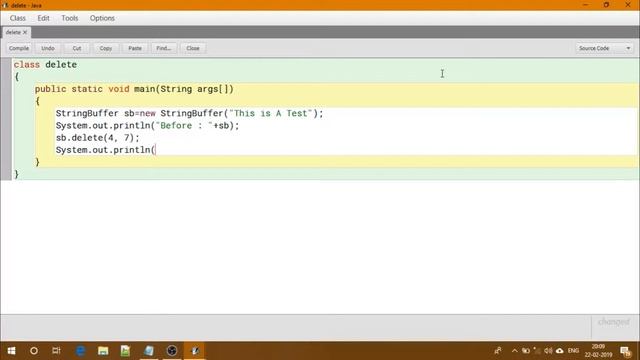Screen dimensions: 640x360
Task: Open Cortana search circle
Action: click(34, 351)
